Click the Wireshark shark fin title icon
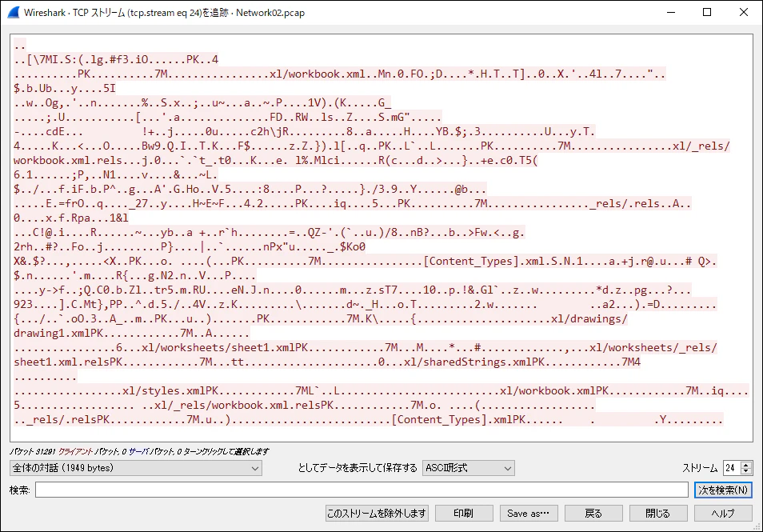763x532 pixels. point(13,12)
